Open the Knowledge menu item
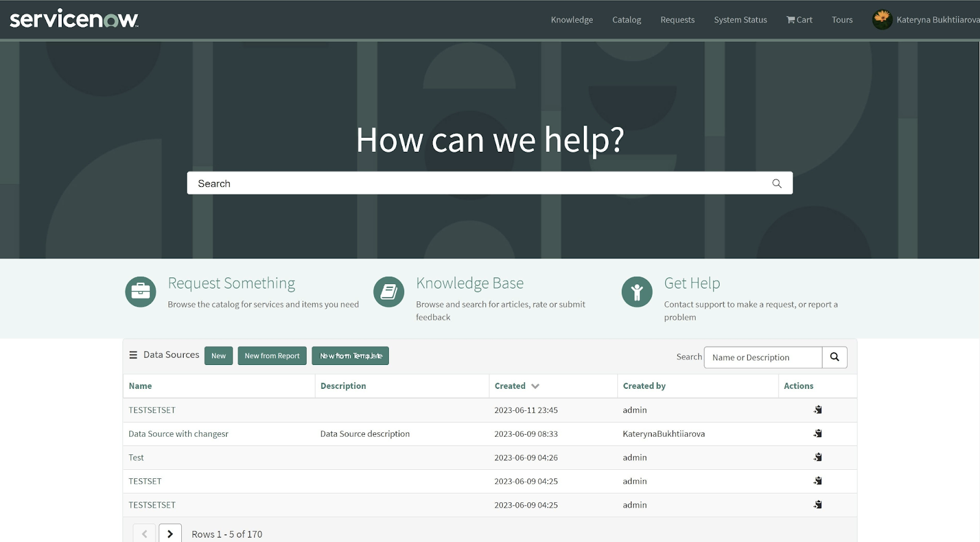980x542 pixels. pyautogui.click(x=572, y=20)
